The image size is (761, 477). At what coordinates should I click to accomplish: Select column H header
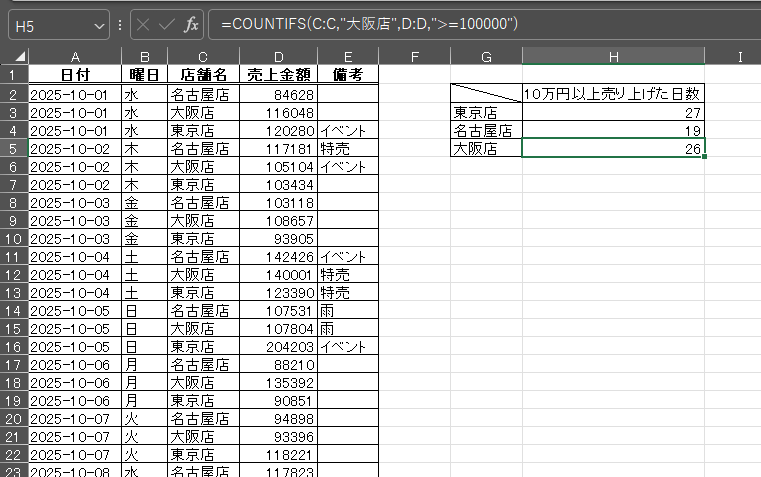[x=613, y=56]
